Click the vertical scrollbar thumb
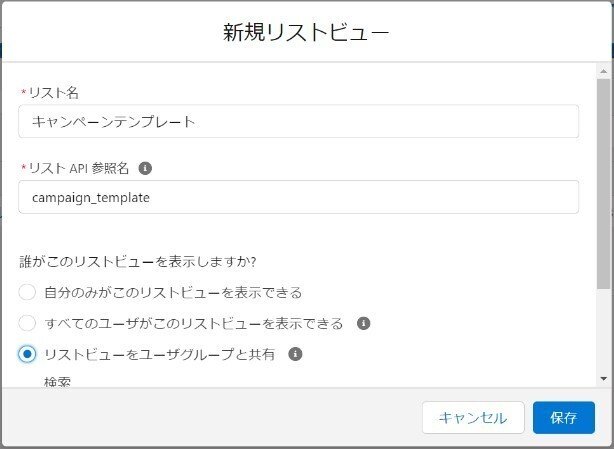Viewport: 614px width, 449px height. tap(603, 184)
